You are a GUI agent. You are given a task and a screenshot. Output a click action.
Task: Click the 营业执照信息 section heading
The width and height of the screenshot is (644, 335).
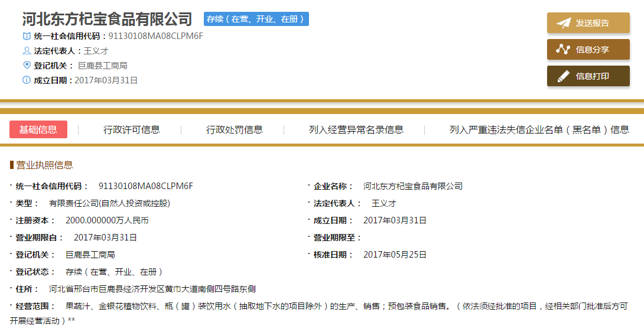(x=44, y=165)
